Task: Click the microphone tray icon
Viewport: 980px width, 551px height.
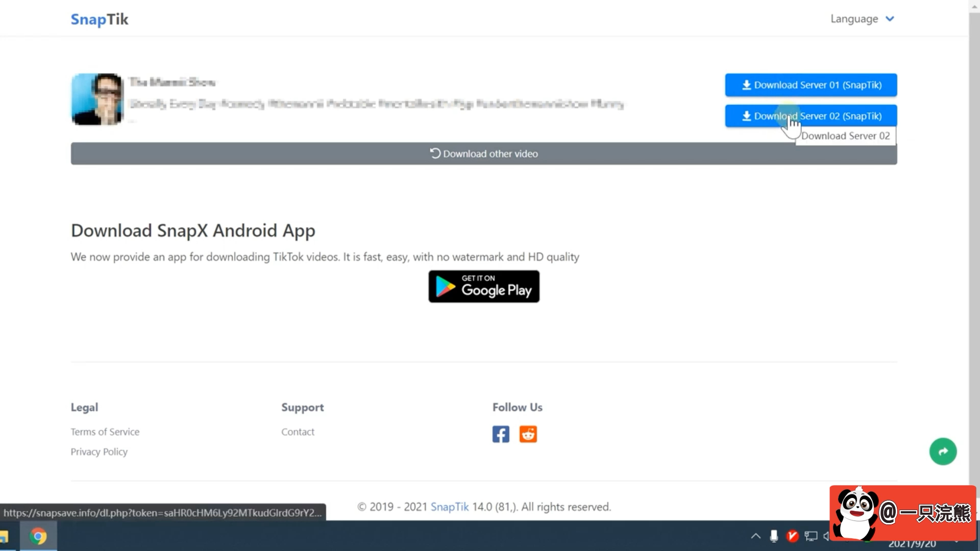Action: pos(774,536)
